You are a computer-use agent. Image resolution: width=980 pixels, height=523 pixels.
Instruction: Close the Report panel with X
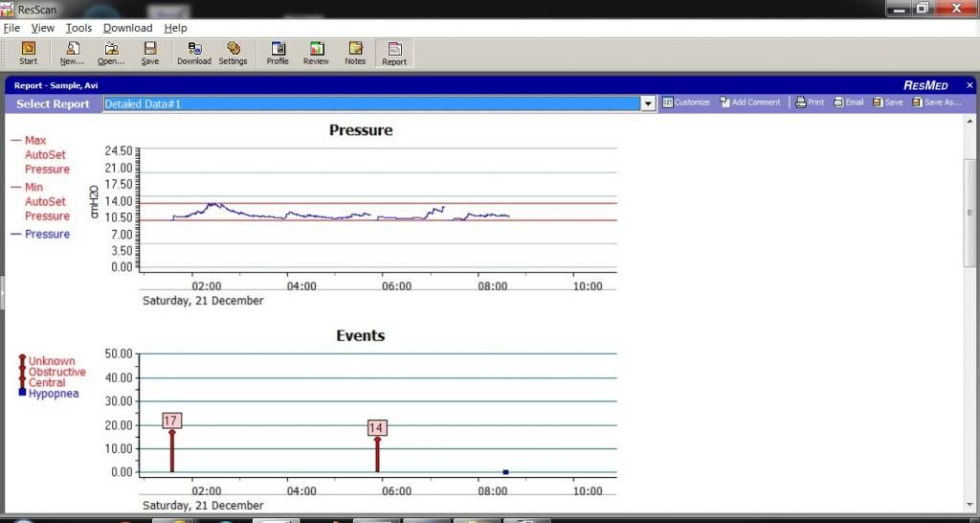pos(970,85)
